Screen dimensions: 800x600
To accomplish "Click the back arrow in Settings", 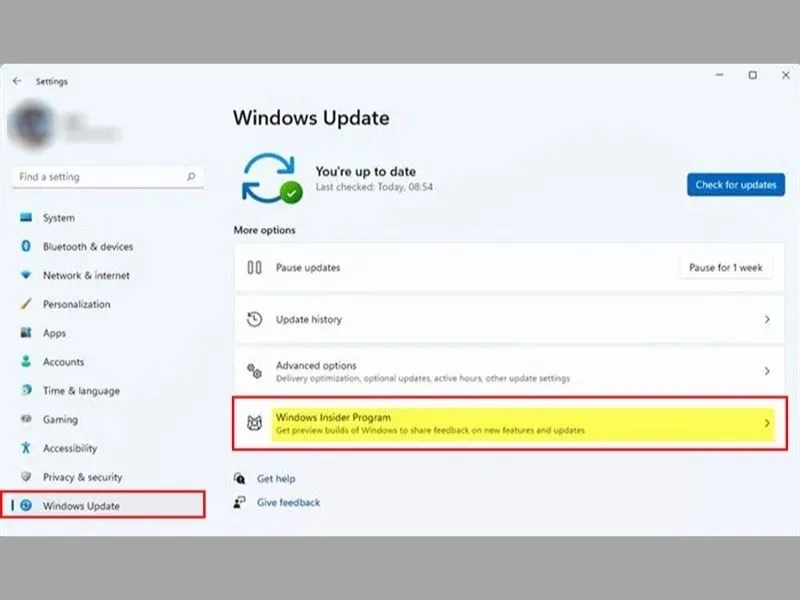I will coord(17,81).
